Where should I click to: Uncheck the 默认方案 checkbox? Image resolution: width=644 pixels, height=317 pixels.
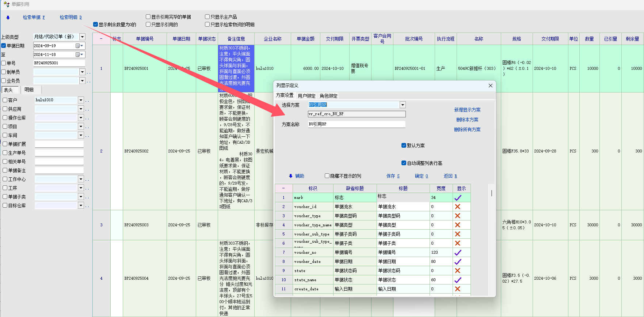click(404, 146)
